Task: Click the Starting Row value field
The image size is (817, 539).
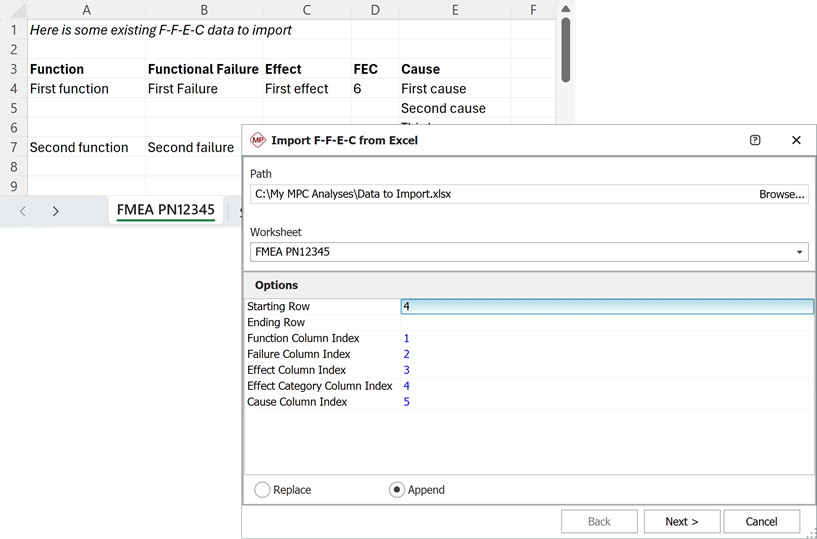Action: (x=606, y=307)
